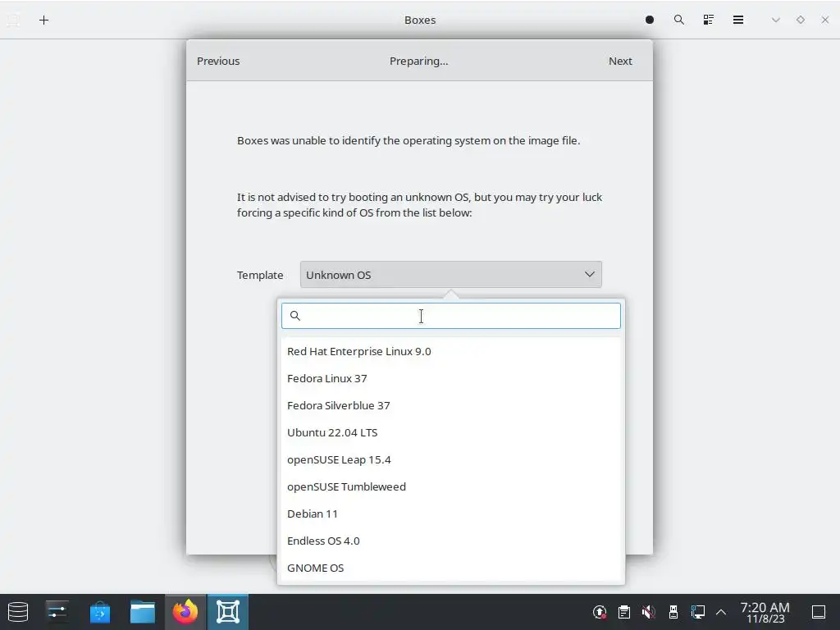The width and height of the screenshot is (840, 630).
Task: Click the keep-above diamond window icon
Action: [801, 20]
